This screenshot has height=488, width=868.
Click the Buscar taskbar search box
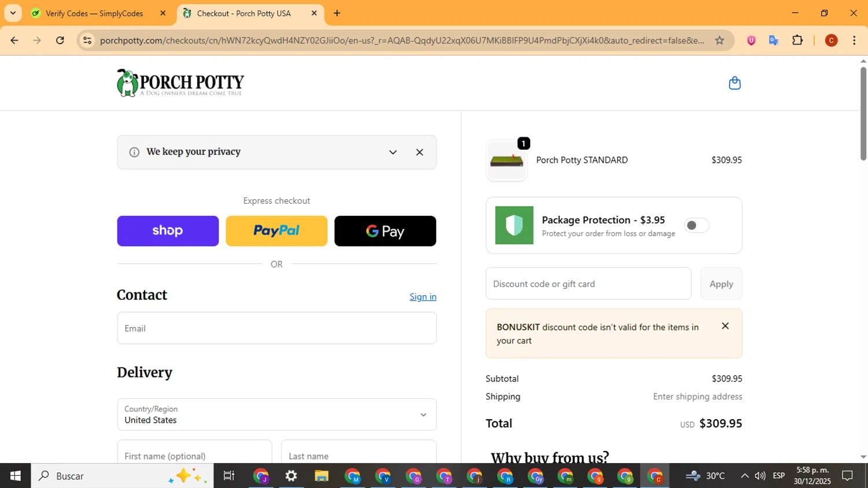[x=122, y=476]
